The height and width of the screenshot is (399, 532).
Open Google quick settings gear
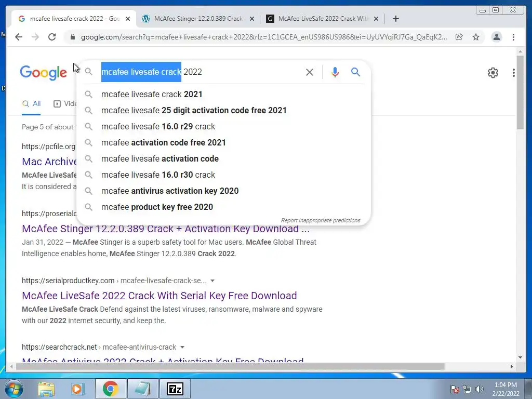pos(493,73)
